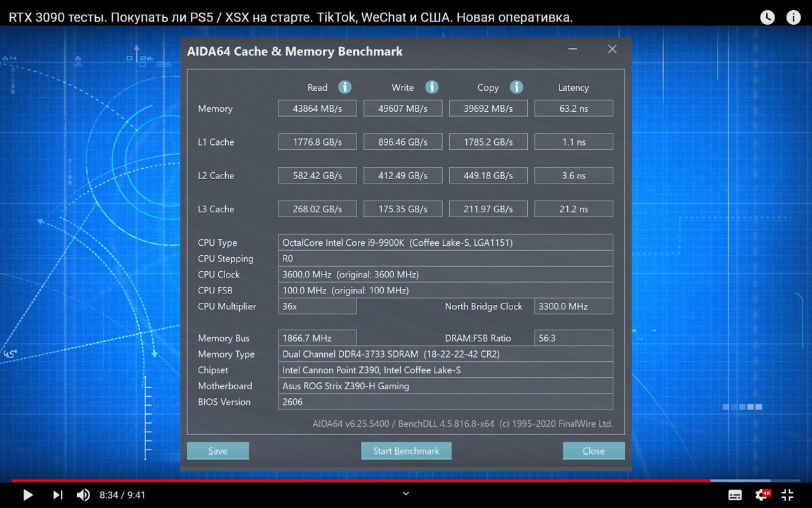Open info icon next to Write
Image resolution: width=812 pixels, height=508 pixels.
432,87
